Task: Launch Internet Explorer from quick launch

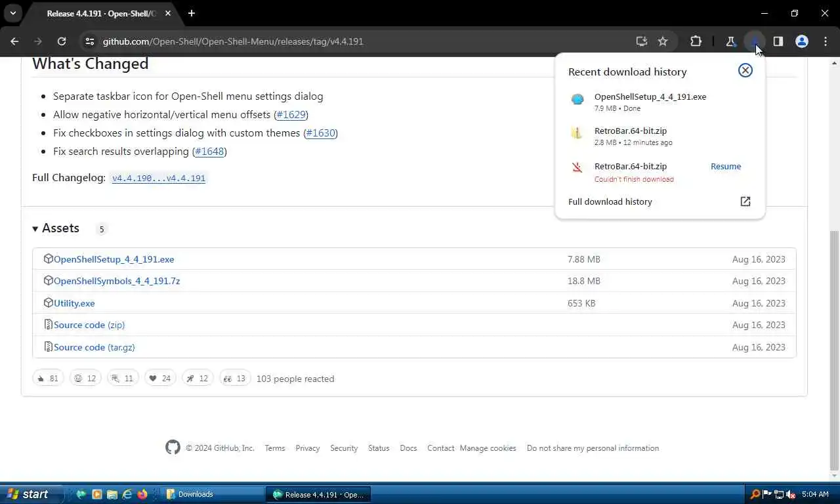Action: click(127, 494)
